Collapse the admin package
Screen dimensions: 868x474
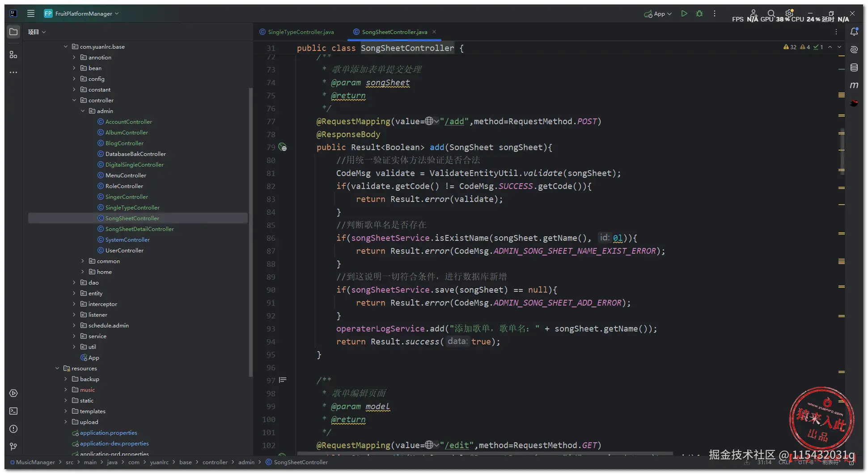[x=83, y=111]
